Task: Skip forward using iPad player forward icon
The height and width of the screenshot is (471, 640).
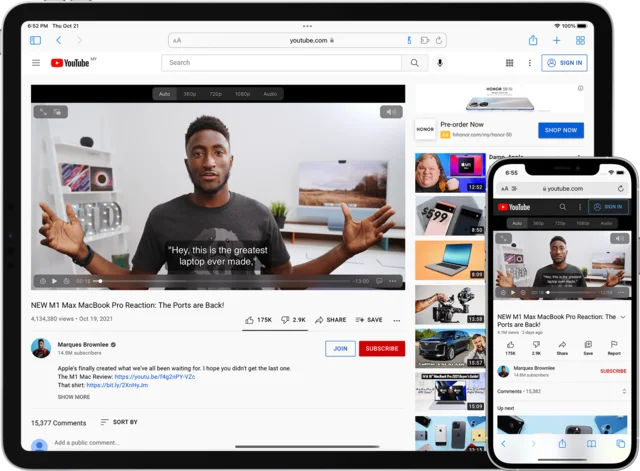Action: (x=67, y=281)
